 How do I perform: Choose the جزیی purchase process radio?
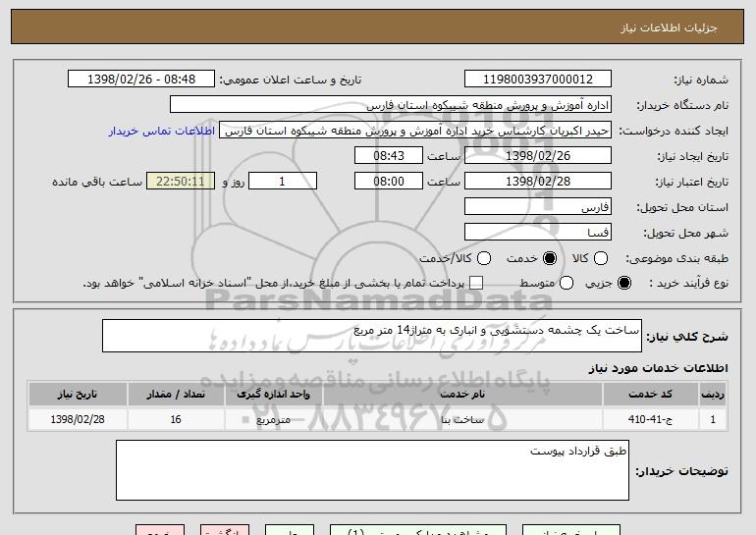click(x=623, y=283)
